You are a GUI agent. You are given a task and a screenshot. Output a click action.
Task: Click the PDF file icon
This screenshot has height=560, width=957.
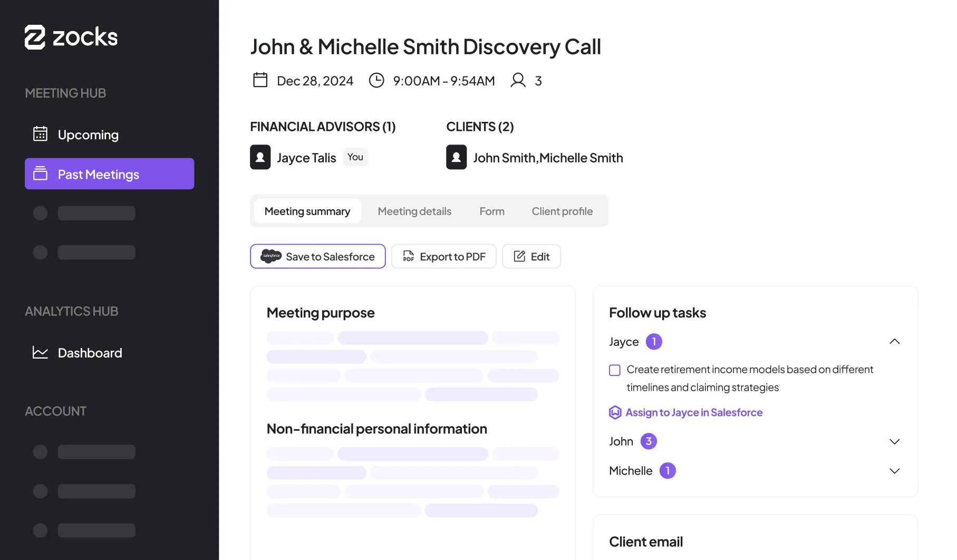point(408,256)
